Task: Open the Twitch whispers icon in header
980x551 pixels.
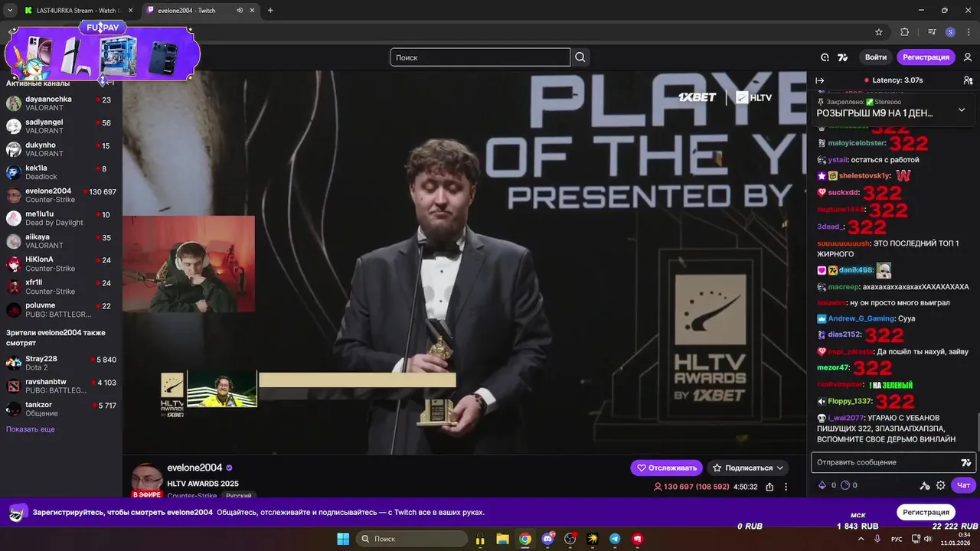Action: click(825, 57)
